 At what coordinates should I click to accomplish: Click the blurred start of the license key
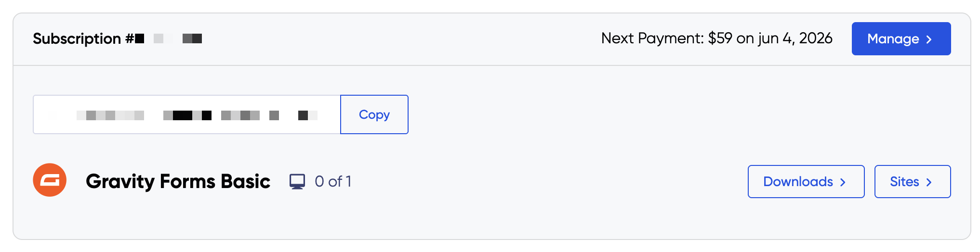[96, 115]
